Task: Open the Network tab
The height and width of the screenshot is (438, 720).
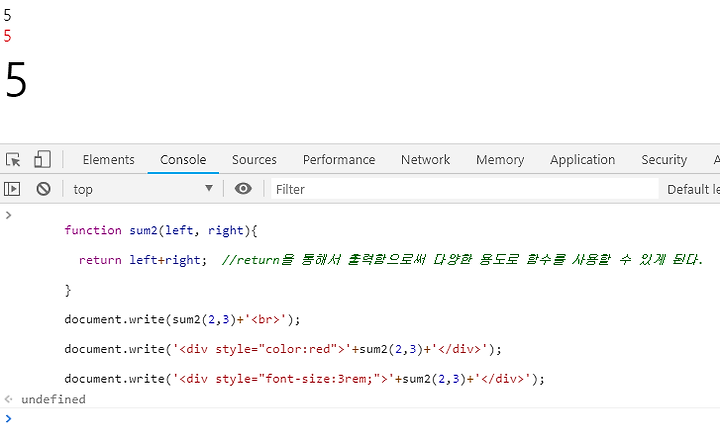Action: point(425,160)
